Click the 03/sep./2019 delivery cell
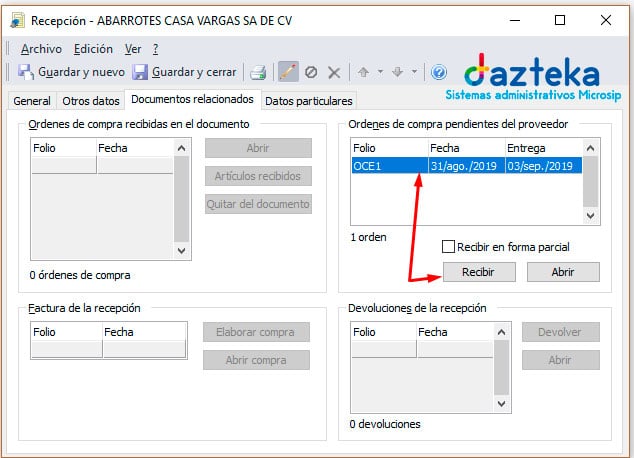Viewport: 634px width, 458px height. (543, 166)
